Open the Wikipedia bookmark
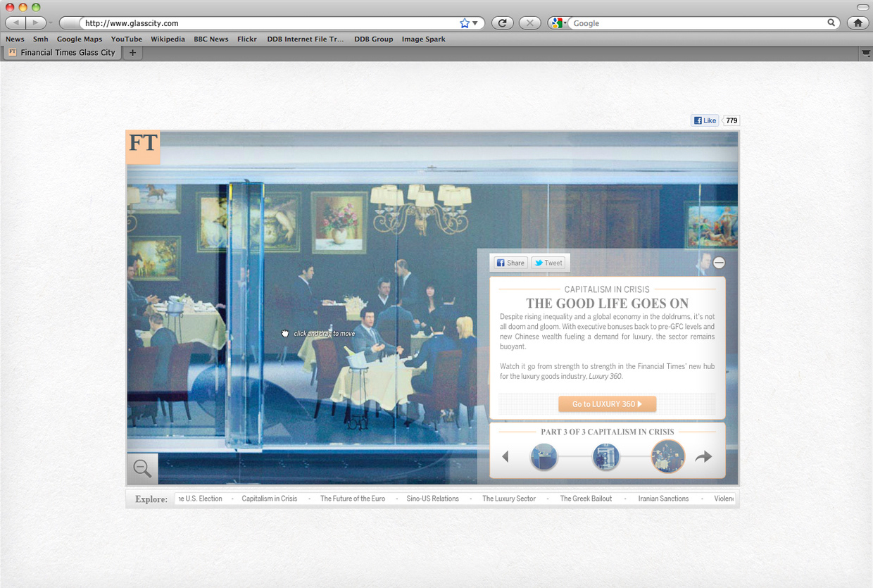 [168, 39]
